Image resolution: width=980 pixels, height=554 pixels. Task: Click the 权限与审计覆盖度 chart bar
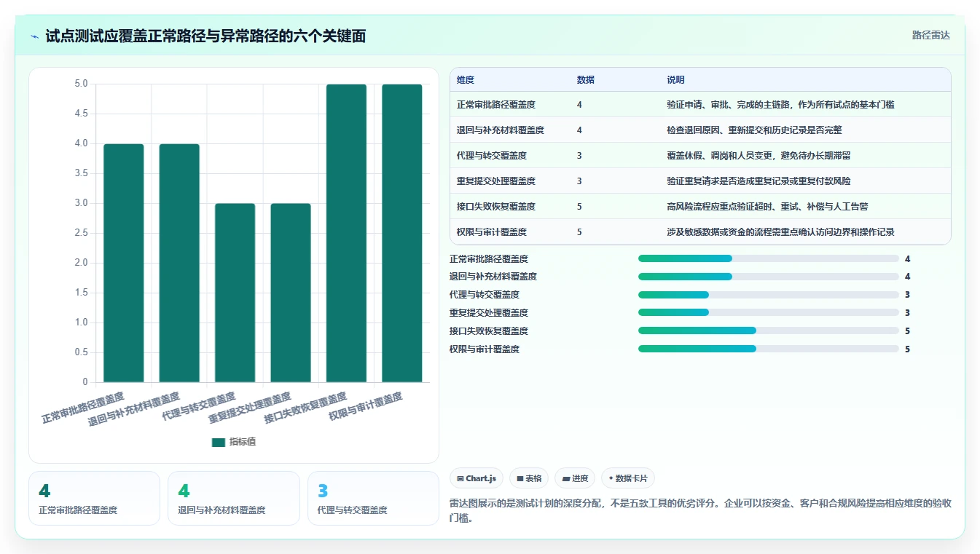click(x=402, y=233)
